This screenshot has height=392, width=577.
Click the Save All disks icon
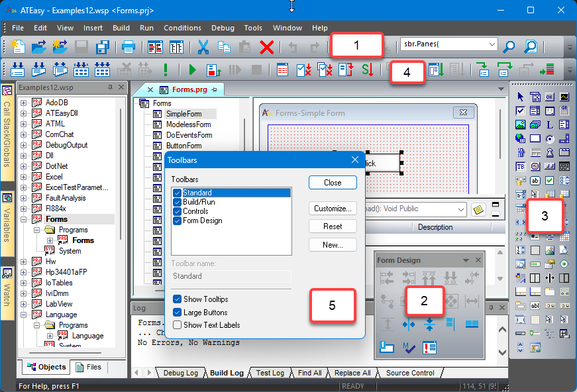tap(103, 46)
